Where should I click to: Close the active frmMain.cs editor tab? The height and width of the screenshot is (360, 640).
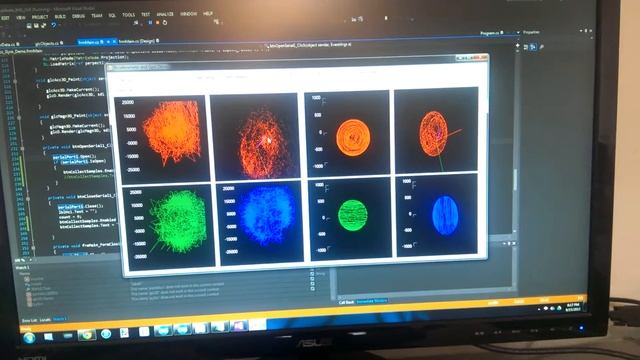coord(114,42)
